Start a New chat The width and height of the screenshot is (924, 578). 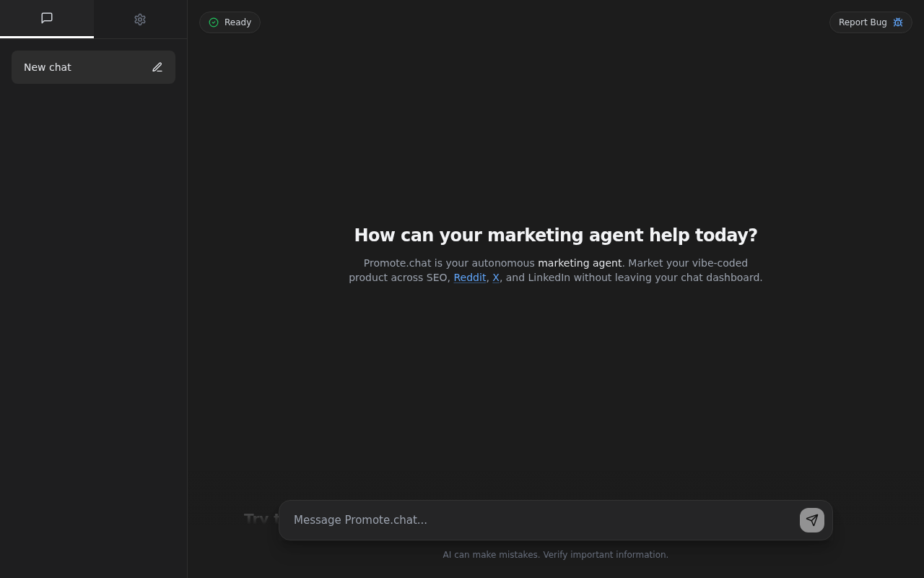[93, 67]
